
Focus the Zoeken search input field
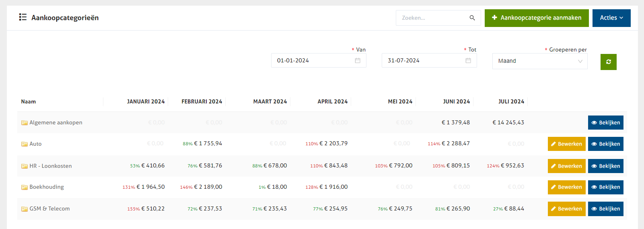tap(432, 18)
